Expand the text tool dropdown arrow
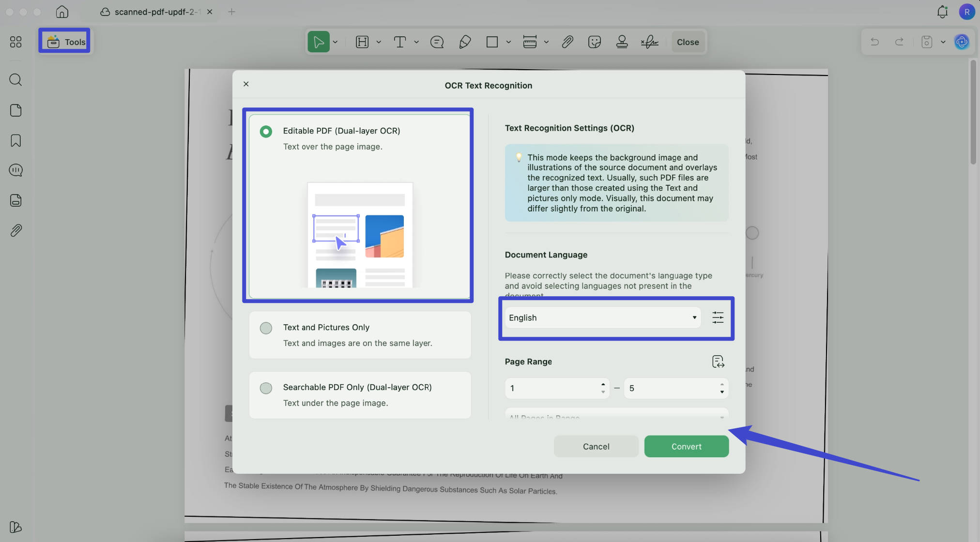 (x=416, y=42)
